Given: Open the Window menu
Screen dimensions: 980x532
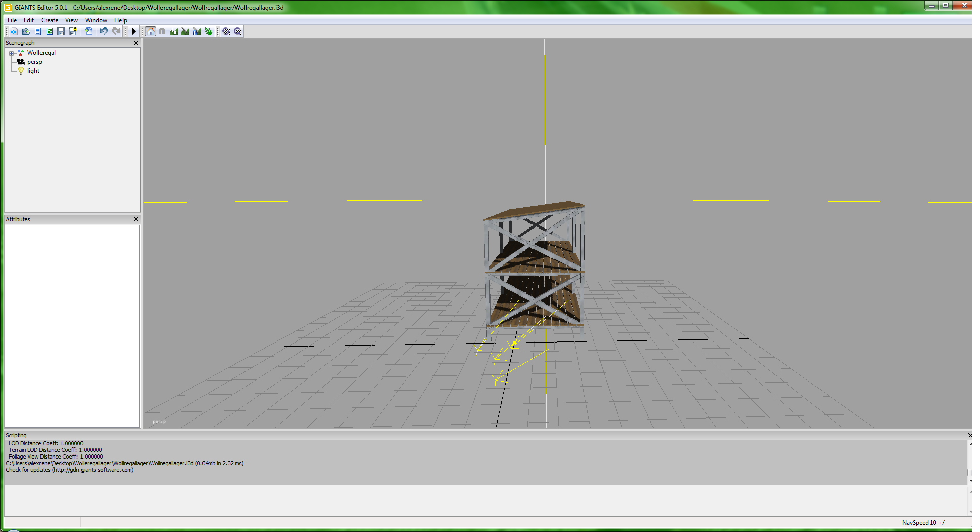Looking at the screenshot, I should (x=96, y=20).
